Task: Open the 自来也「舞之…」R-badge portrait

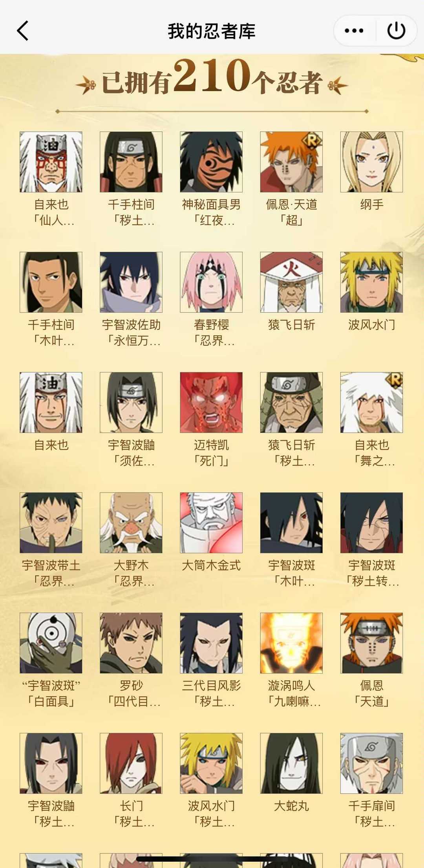Action: 371,402
